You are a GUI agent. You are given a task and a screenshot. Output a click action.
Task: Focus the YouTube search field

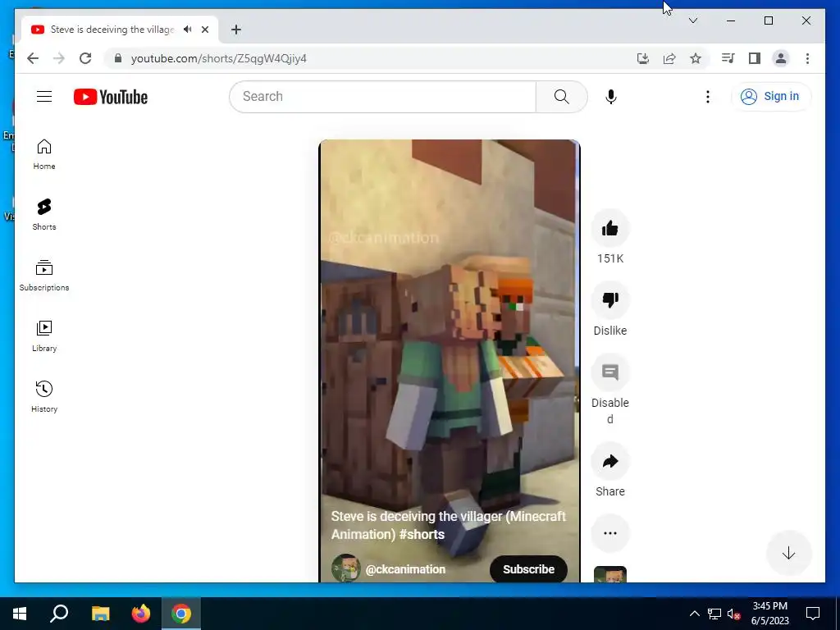(x=382, y=97)
